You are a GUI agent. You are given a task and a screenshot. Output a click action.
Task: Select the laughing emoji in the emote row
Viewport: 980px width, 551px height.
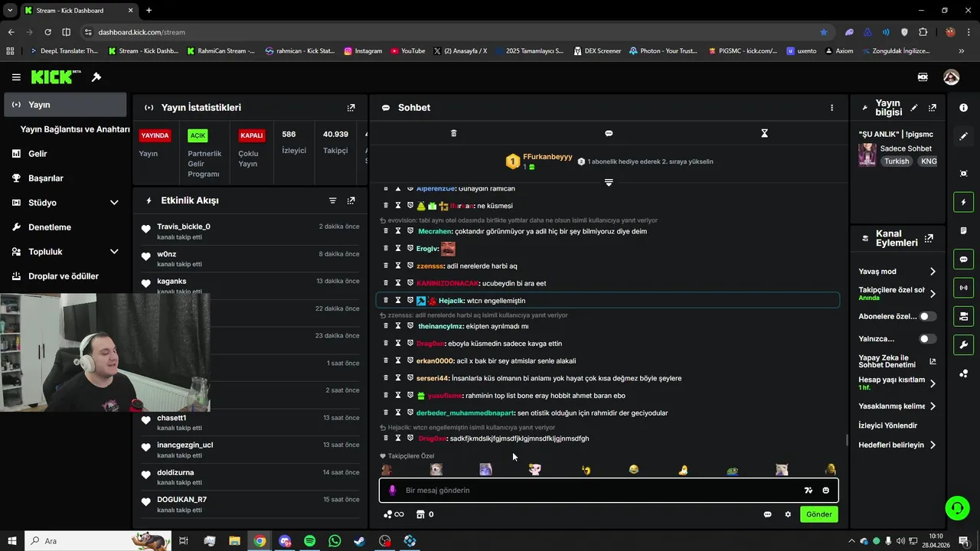click(x=633, y=469)
